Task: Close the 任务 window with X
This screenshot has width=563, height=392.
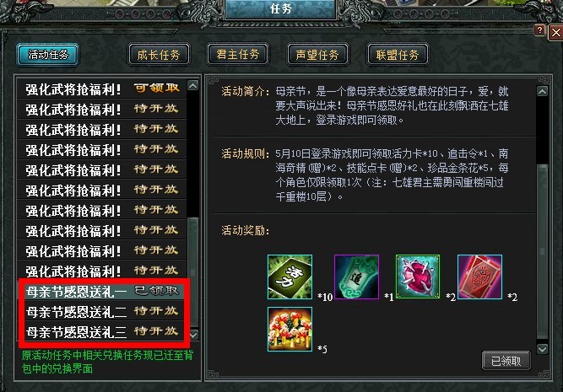Action: click(x=555, y=33)
